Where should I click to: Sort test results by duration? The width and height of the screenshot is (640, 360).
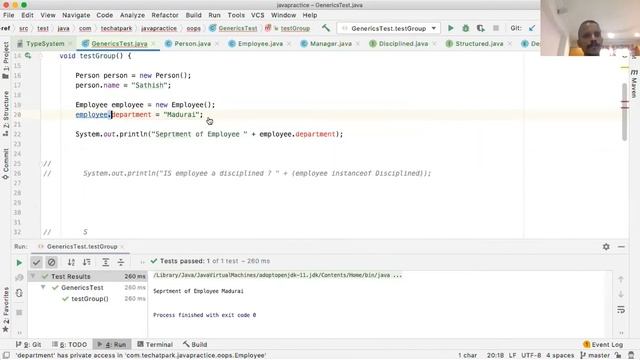(87, 262)
